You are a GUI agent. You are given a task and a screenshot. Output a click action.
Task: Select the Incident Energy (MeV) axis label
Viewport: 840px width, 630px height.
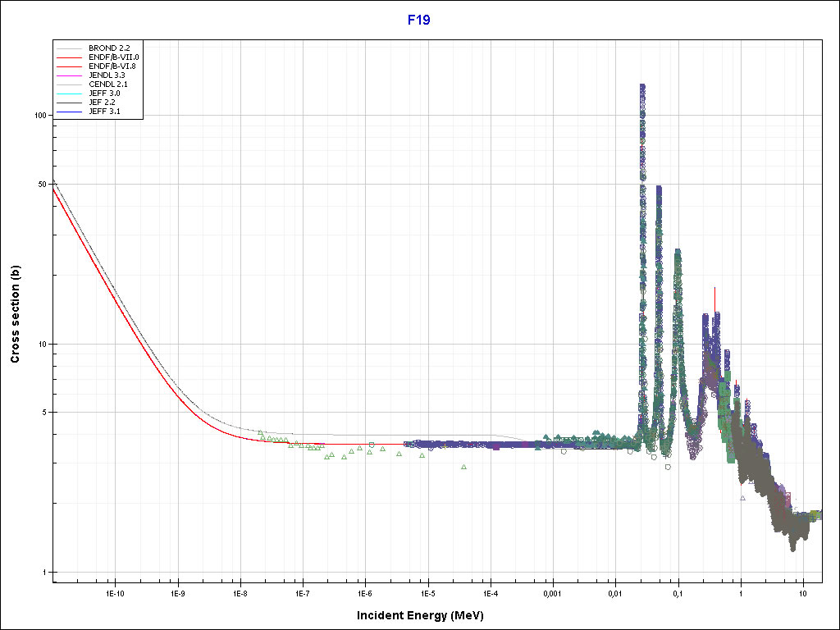(426, 615)
